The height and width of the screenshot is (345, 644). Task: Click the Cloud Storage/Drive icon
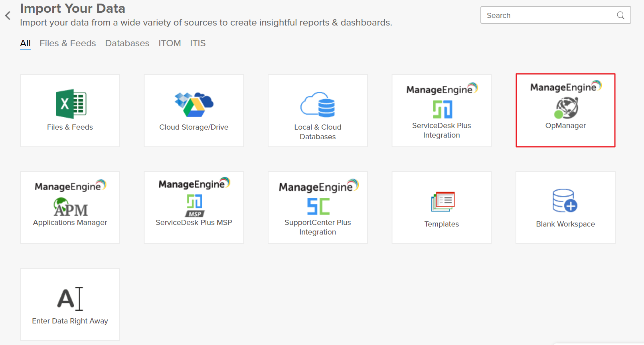(194, 104)
